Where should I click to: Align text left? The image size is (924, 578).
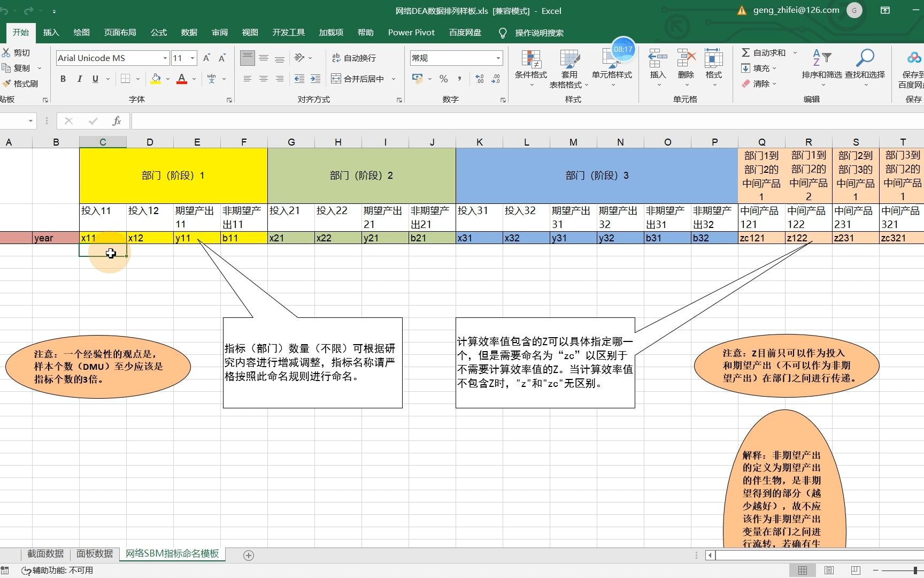point(247,79)
